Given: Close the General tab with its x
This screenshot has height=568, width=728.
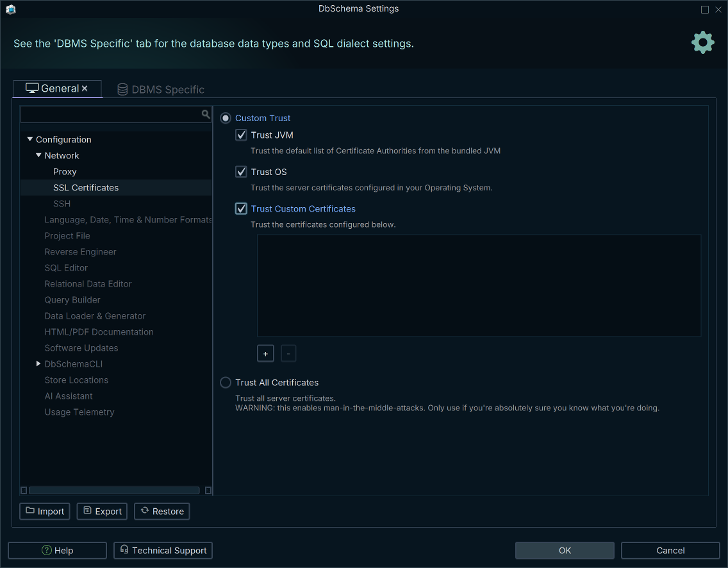Looking at the screenshot, I should pos(85,88).
